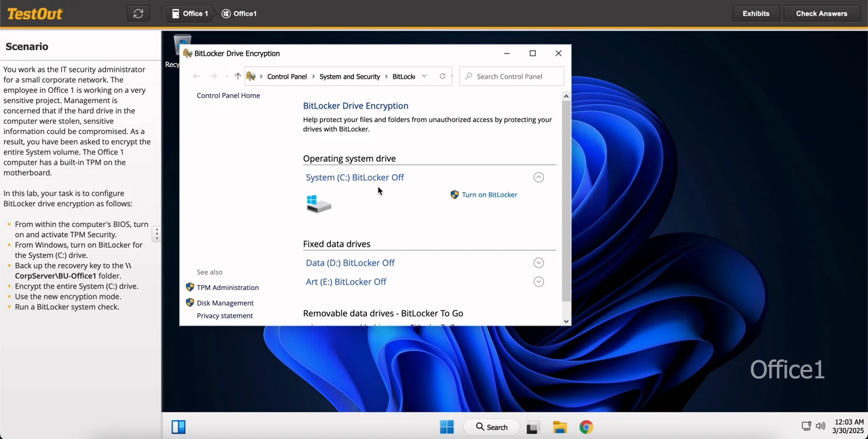Open Control Panel Home link

228,96
